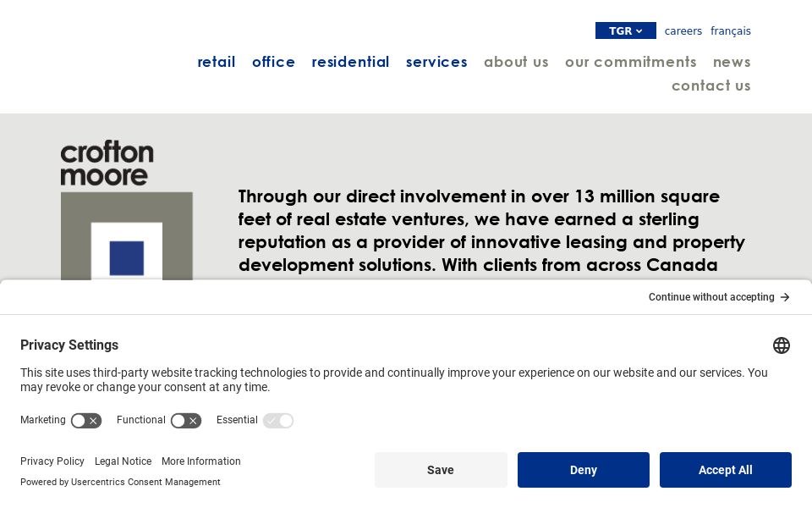Open the TGR dropdown
The height and width of the screenshot is (508, 812).
click(626, 31)
